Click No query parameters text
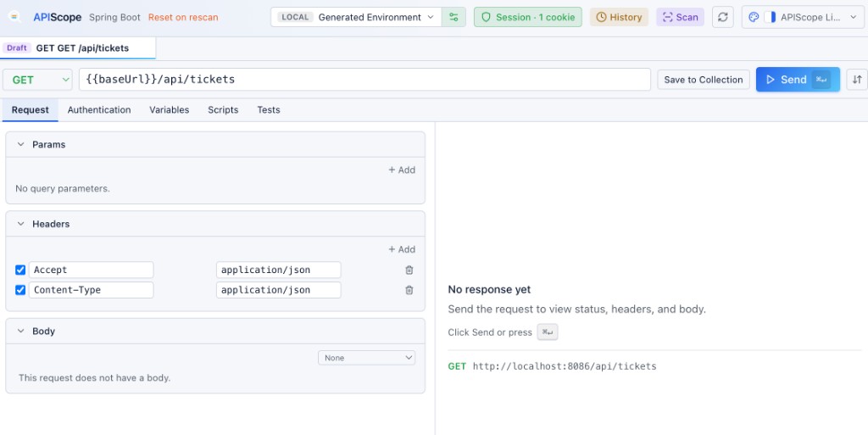Viewport: 868px width, 435px height. pyautogui.click(x=63, y=189)
